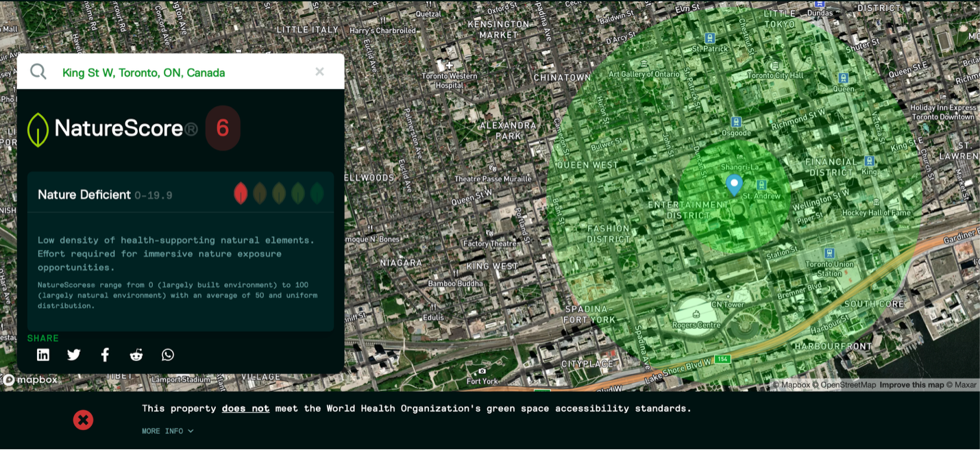The width and height of the screenshot is (980, 452).
Task: Click the FASHION DISTRICT label
Action: click(x=609, y=234)
